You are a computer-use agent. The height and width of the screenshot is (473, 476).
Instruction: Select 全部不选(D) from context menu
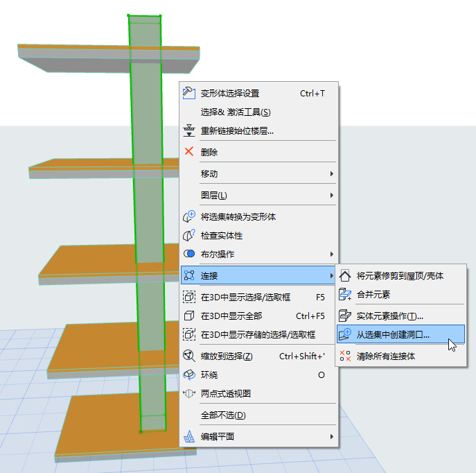click(x=258, y=415)
